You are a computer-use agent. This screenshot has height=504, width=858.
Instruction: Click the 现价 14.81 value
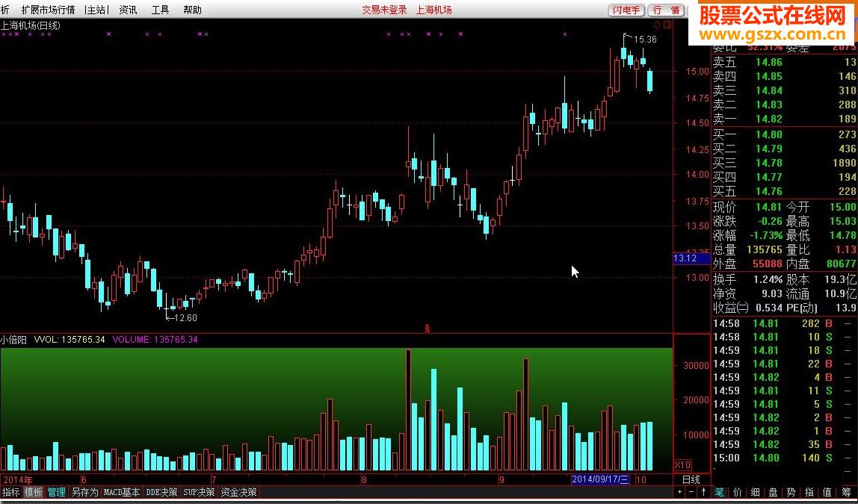coord(769,207)
